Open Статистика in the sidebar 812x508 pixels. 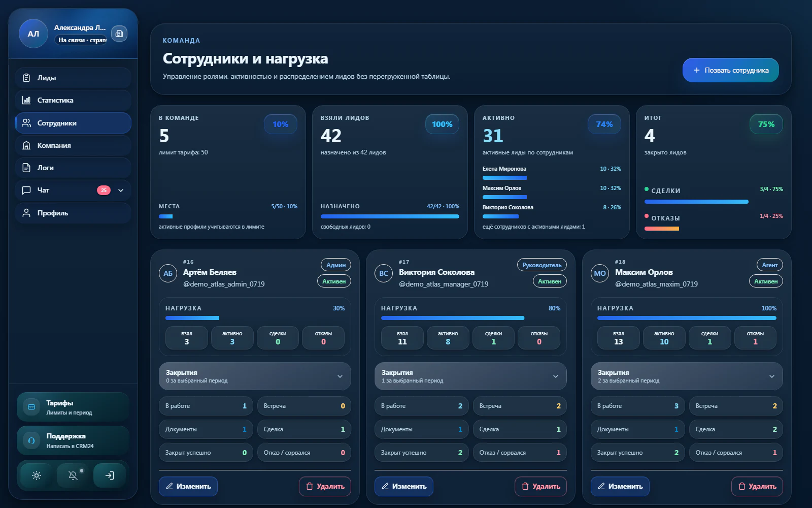73,100
